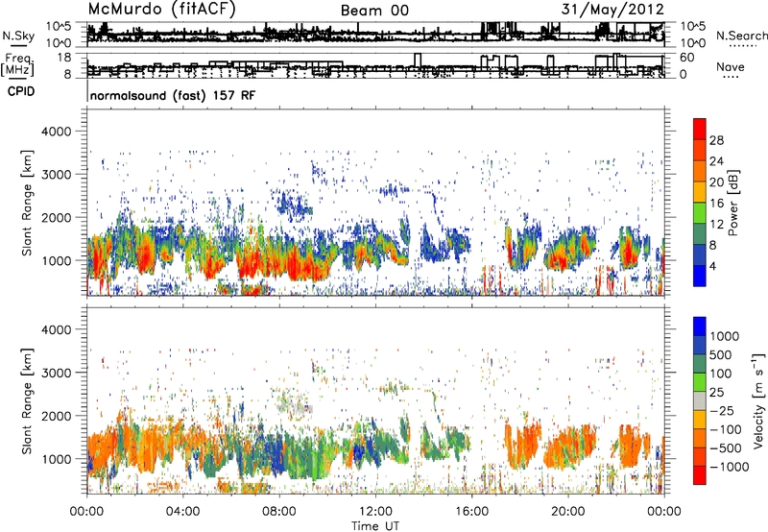Image resolution: width=768 pixels, height=532 pixels.
Task: Select the Freq. [MHz] axis label
Action: 17,64
